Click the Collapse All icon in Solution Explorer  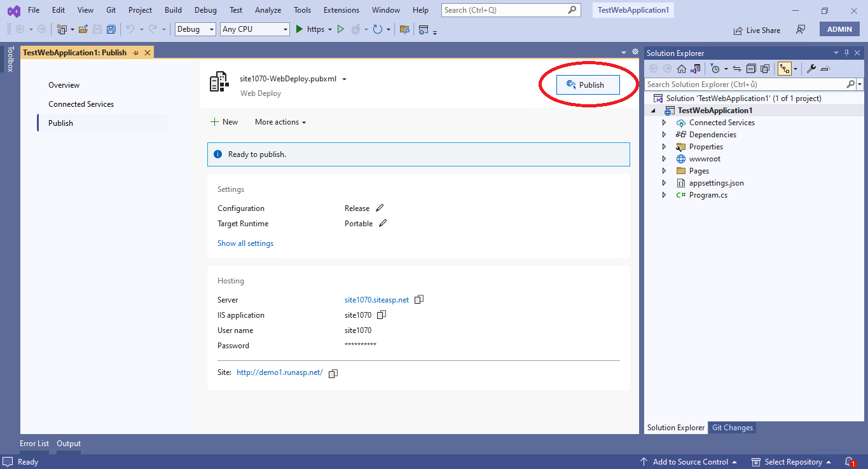[x=751, y=69]
